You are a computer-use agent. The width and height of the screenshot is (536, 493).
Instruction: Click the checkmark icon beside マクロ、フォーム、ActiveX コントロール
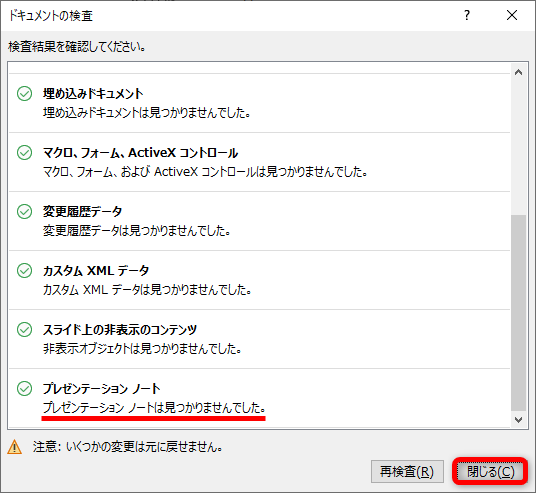click(x=25, y=152)
